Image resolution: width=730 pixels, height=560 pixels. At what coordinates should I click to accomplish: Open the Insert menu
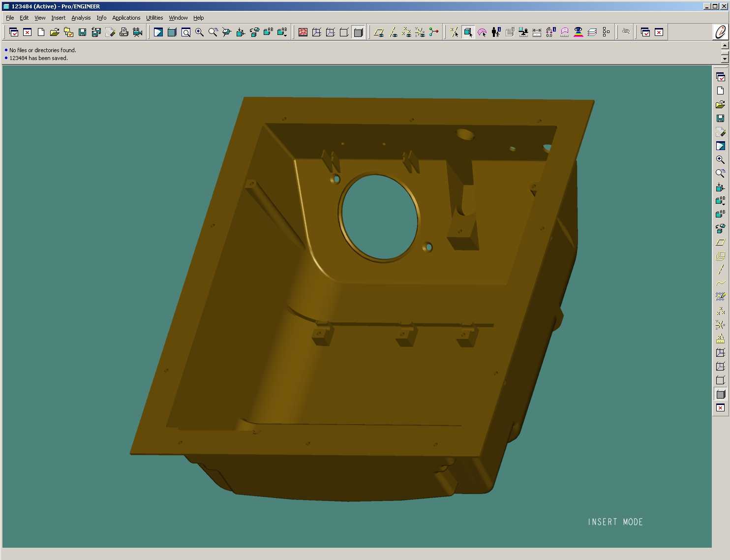(x=58, y=18)
